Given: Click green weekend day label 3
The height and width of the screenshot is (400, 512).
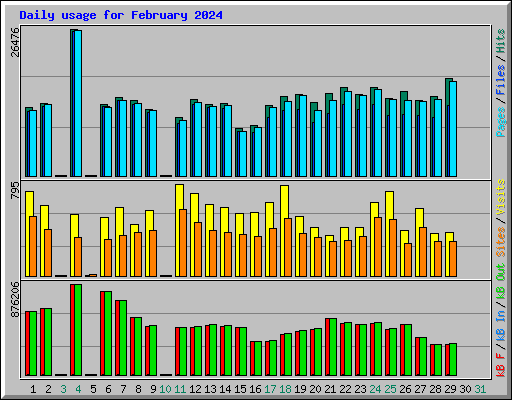Looking at the screenshot, I should click(63, 389).
